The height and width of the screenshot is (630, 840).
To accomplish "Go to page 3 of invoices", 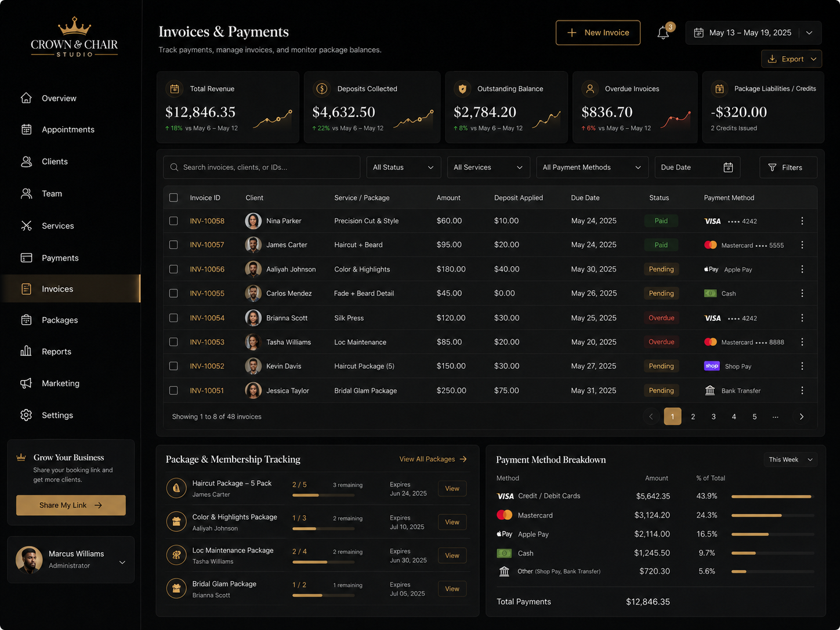I will pyautogui.click(x=714, y=417).
